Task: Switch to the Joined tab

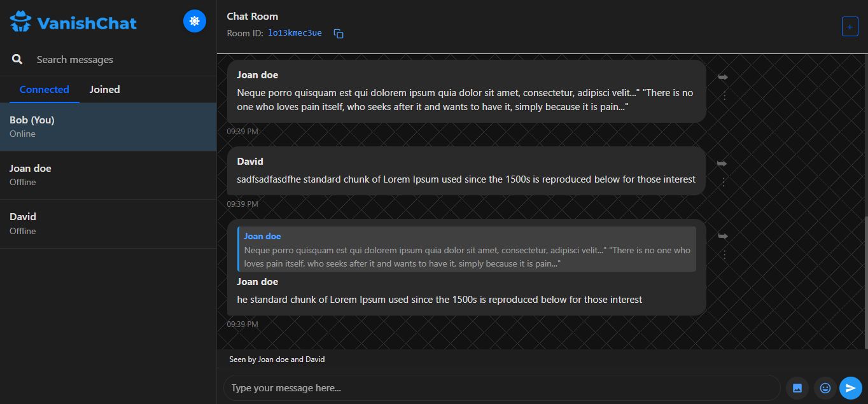Action: pos(104,90)
